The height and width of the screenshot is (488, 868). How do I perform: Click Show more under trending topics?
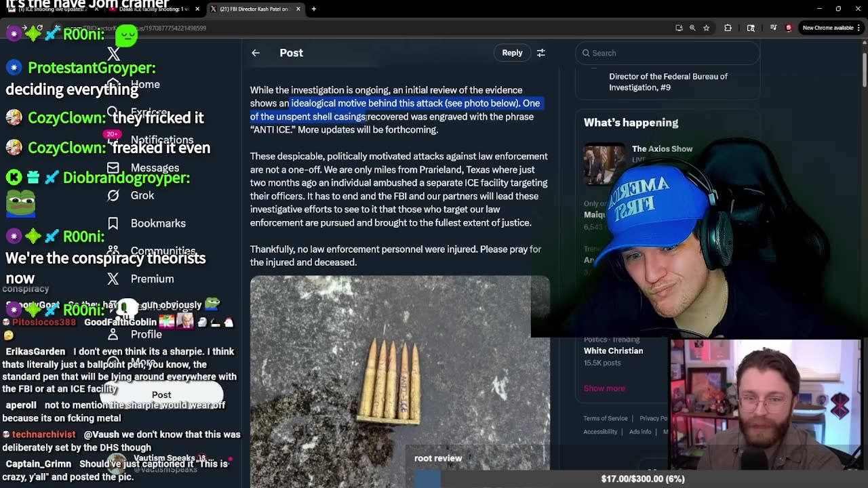604,388
